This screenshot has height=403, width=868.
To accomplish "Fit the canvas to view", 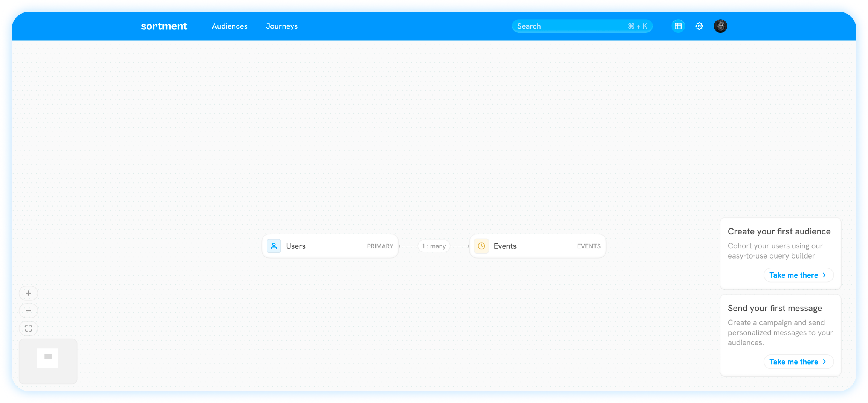I will click(28, 328).
